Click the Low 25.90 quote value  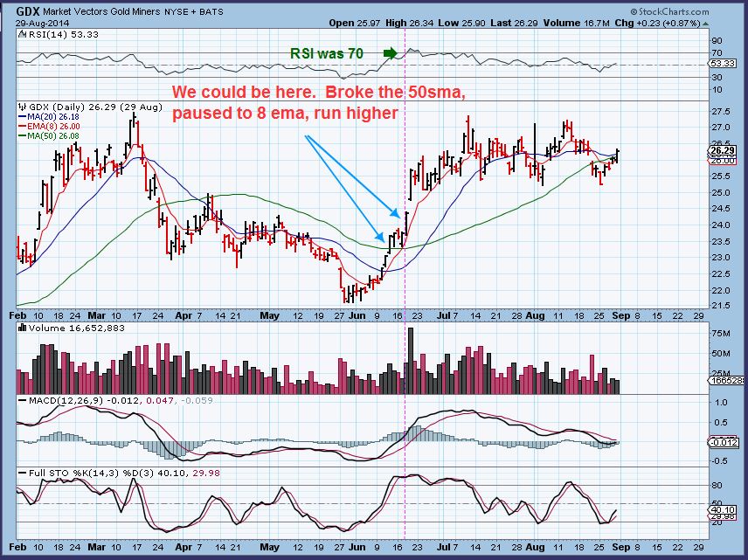coord(461,23)
